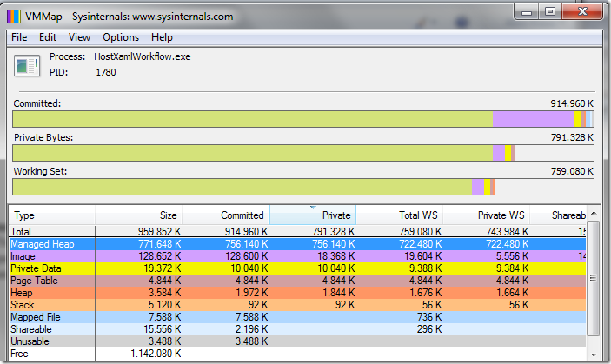Image resolution: width=611 pixels, height=364 pixels.
Task: Toggle the sort arrow on Private column
Action: (x=313, y=208)
